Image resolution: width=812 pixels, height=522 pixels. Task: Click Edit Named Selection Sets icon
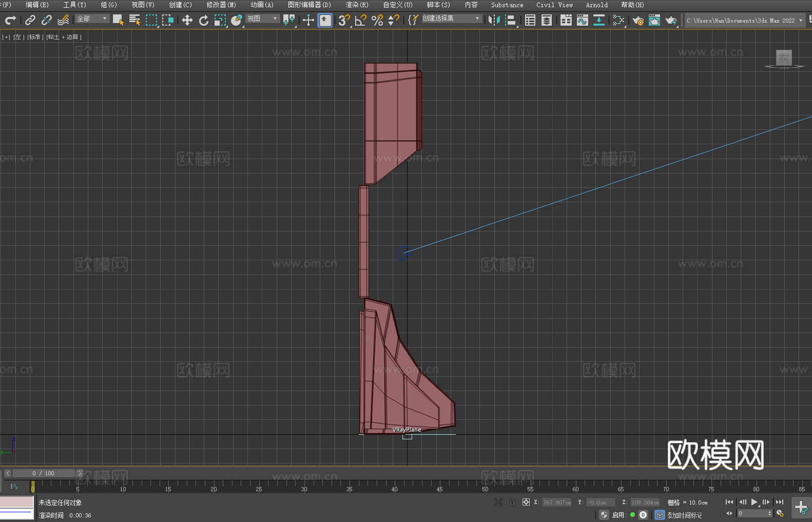[413, 20]
